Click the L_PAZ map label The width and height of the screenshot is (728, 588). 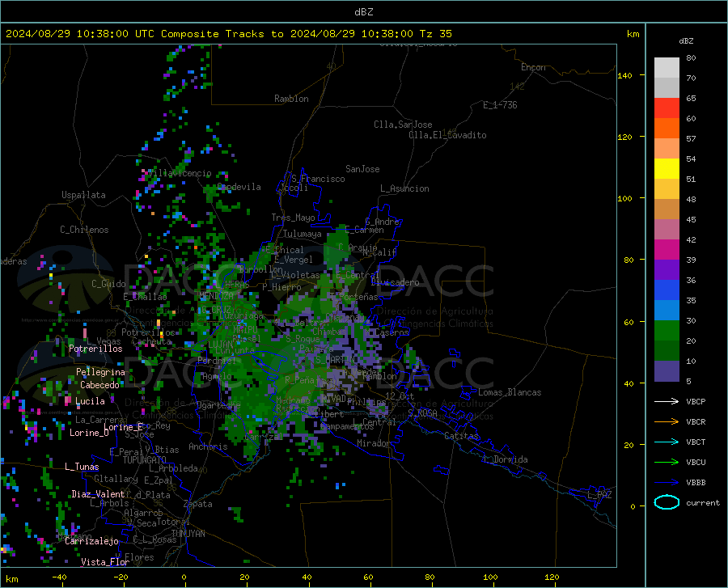[x=599, y=495]
